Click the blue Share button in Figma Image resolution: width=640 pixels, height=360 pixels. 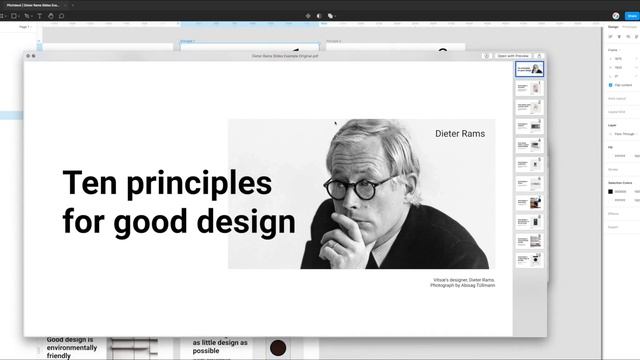[632, 16]
